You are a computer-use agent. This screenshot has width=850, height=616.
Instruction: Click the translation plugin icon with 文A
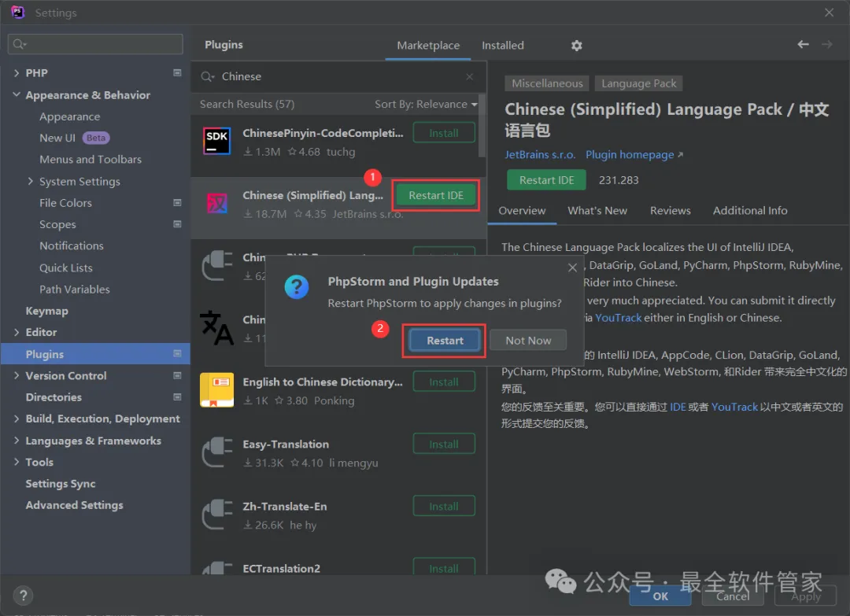[x=216, y=328]
